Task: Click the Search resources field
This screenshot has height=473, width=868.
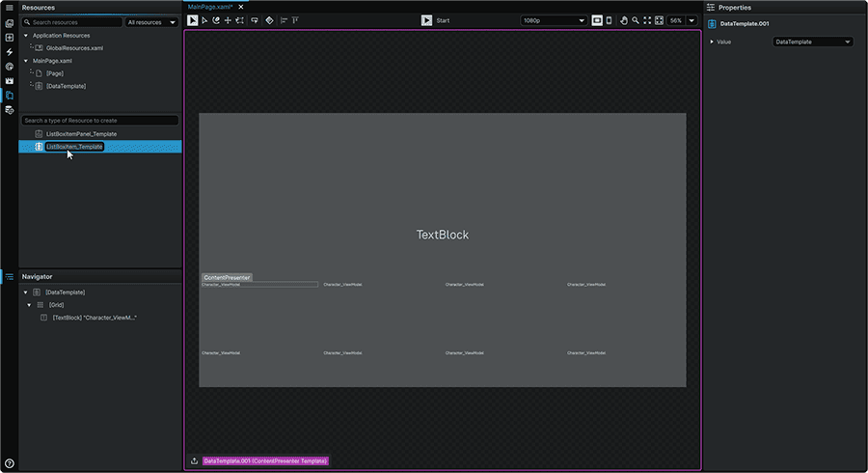Action: (x=72, y=23)
